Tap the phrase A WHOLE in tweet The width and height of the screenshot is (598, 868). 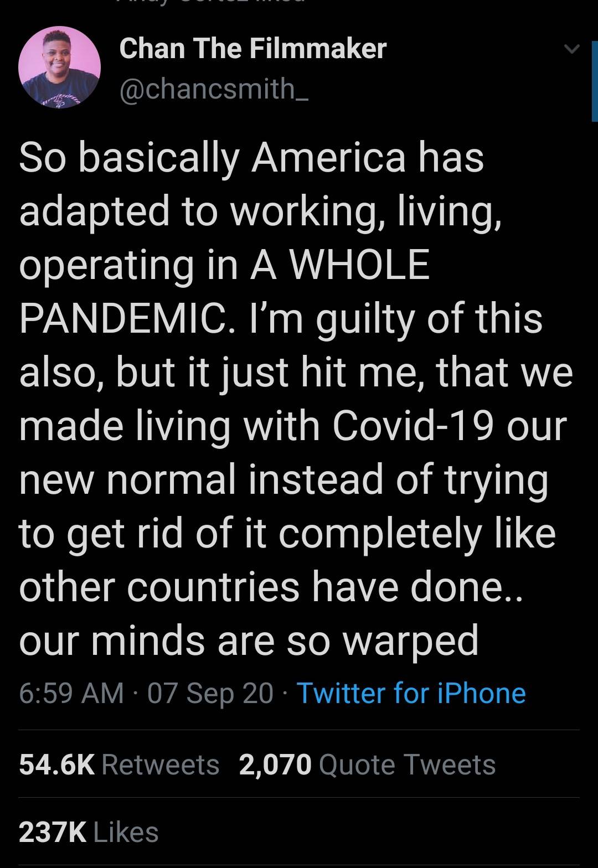point(341,265)
